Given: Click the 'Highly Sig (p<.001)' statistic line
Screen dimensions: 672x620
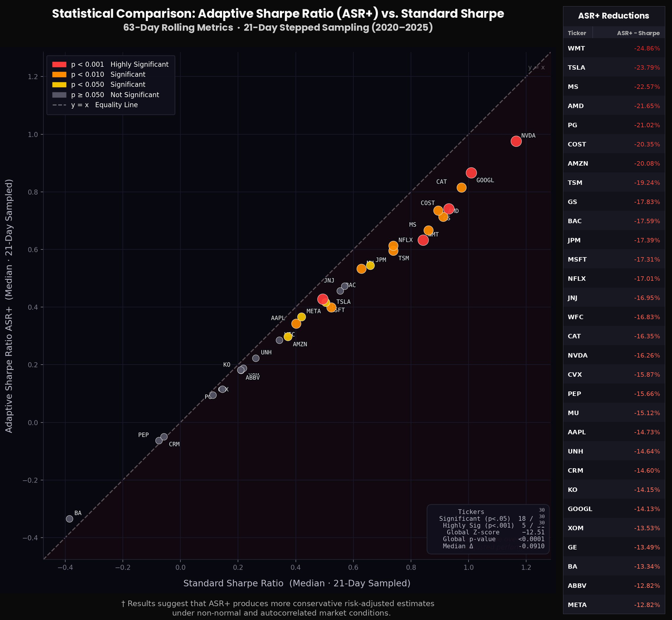Looking at the screenshot, I should pyautogui.click(x=493, y=526).
